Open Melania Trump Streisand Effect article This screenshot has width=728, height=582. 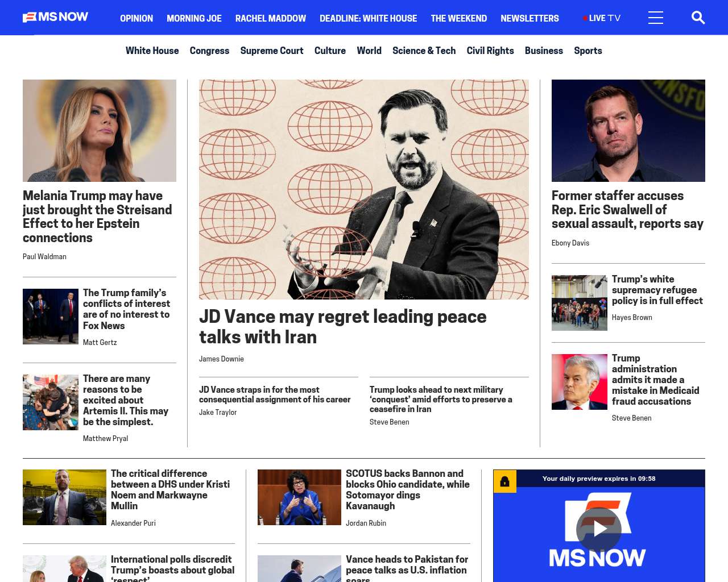click(97, 217)
